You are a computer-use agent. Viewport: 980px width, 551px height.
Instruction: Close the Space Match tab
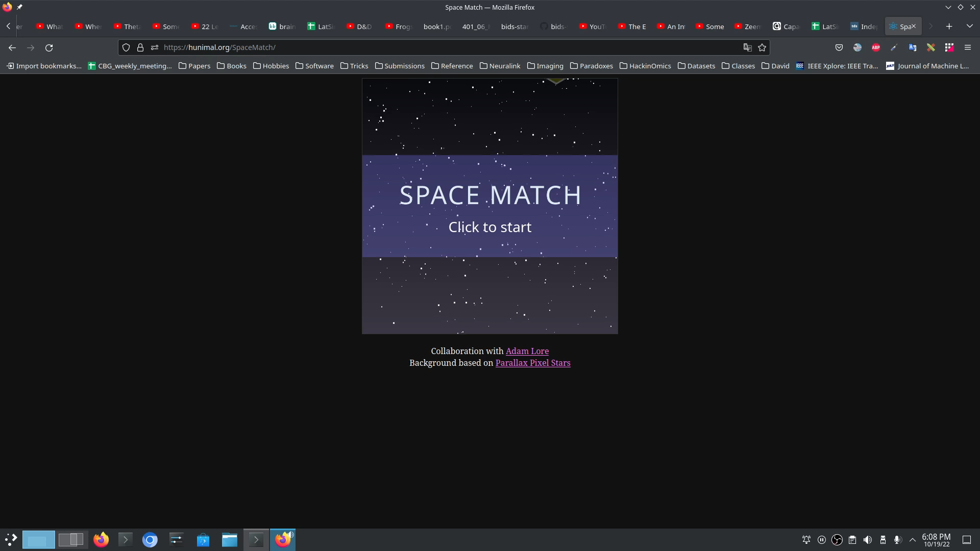pos(914,26)
